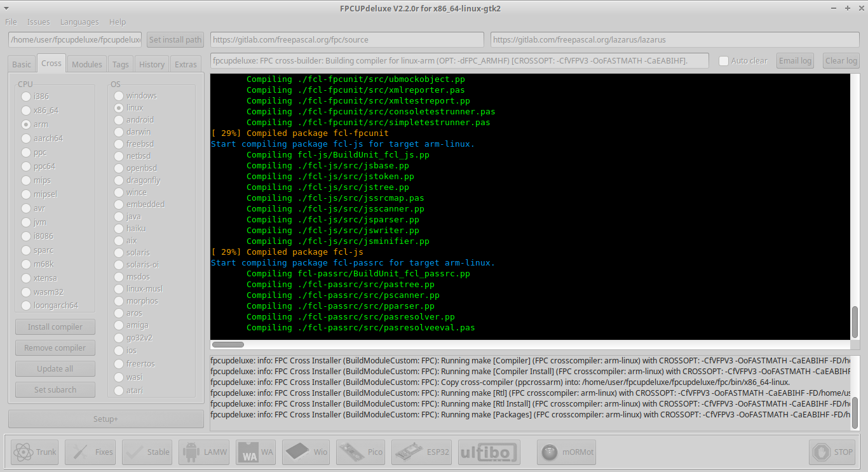Click the Wio module icon
868x472 pixels.
(x=306, y=452)
